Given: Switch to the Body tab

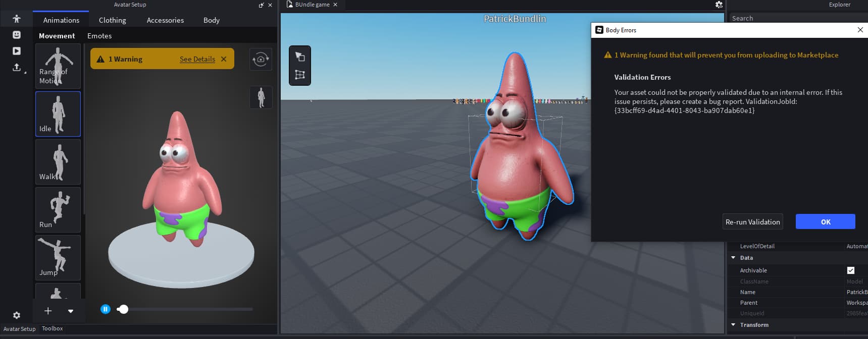Looking at the screenshot, I should [x=212, y=20].
